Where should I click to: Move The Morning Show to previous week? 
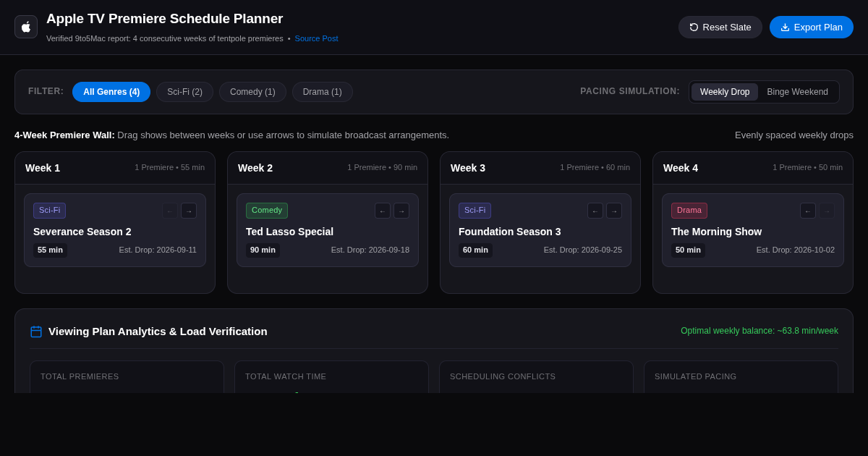tap(808, 211)
